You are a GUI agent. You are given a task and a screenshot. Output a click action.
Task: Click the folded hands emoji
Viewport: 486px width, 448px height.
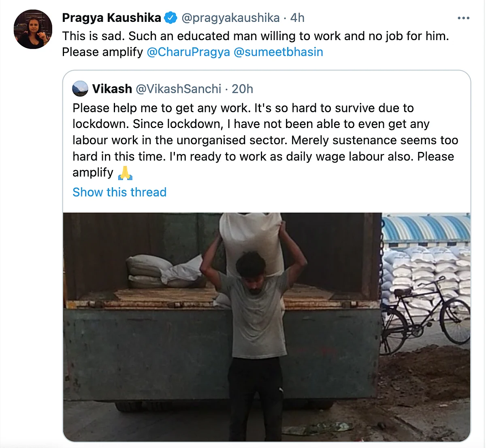tap(125, 173)
